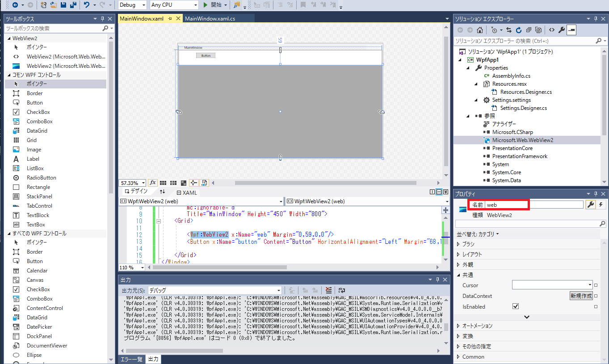
Task: Toggle word wrap icon in the output pane
Action: [341, 290]
